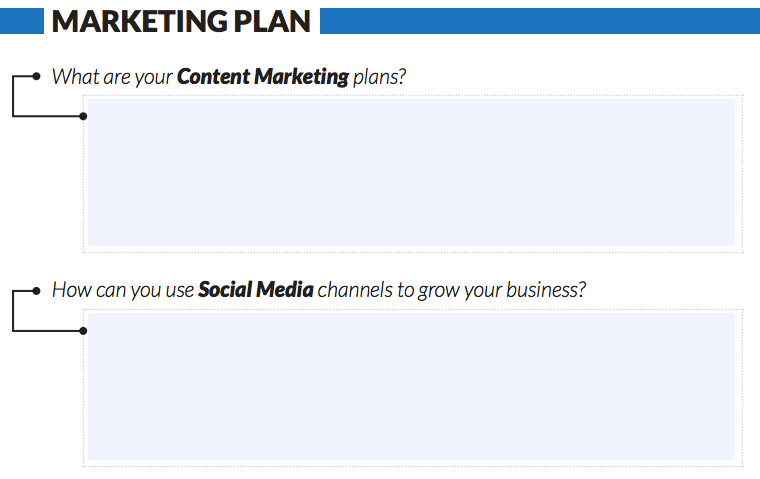Select the MARKETING PLAN heading
This screenshot has width=760, height=479.
(x=181, y=21)
